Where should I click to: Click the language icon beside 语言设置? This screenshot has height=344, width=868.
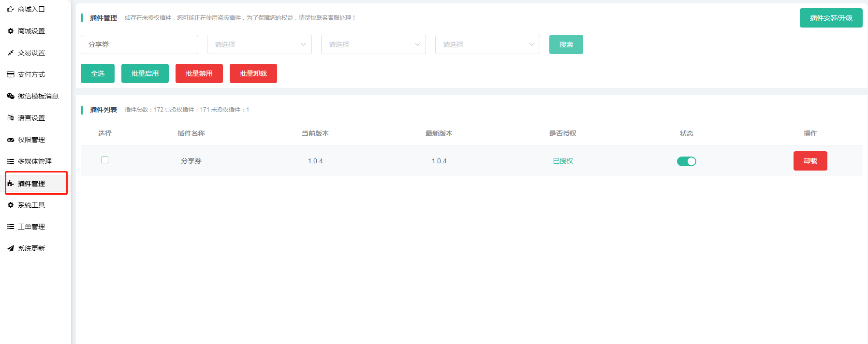pos(10,118)
